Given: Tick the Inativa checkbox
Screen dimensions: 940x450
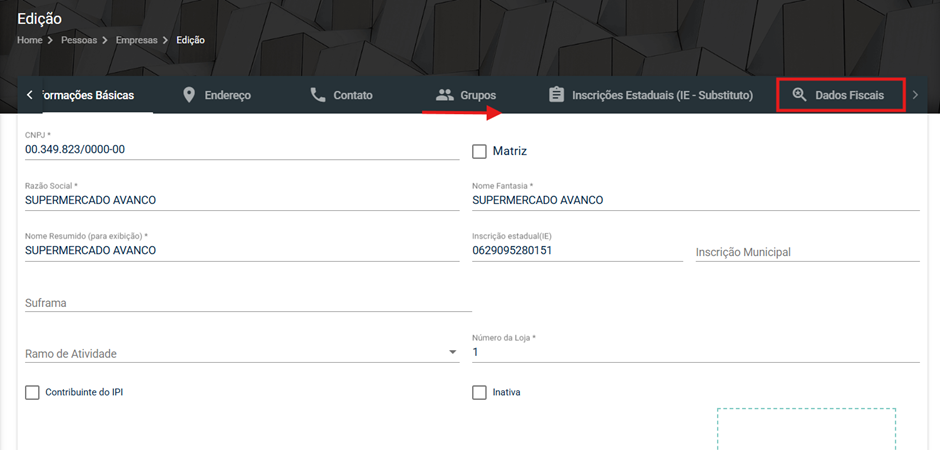Looking at the screenshot, I should tap(479, 392).
